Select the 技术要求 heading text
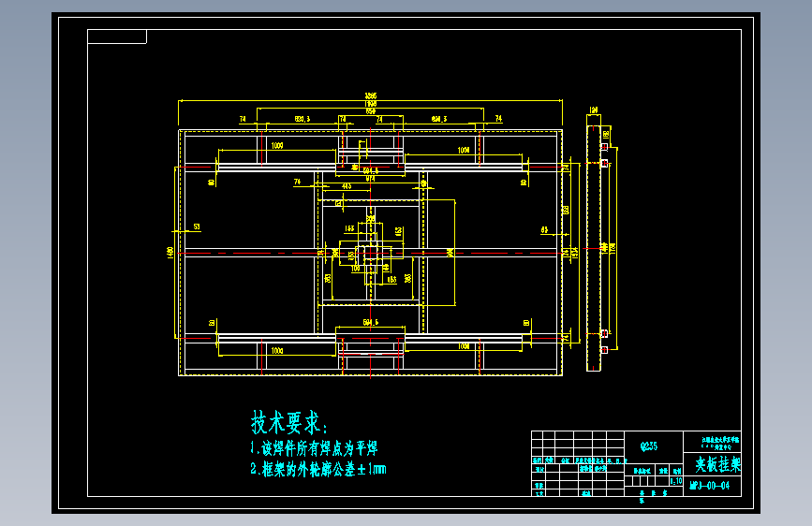This screenshot has width=812, height=526. click(x=288, y=422)
